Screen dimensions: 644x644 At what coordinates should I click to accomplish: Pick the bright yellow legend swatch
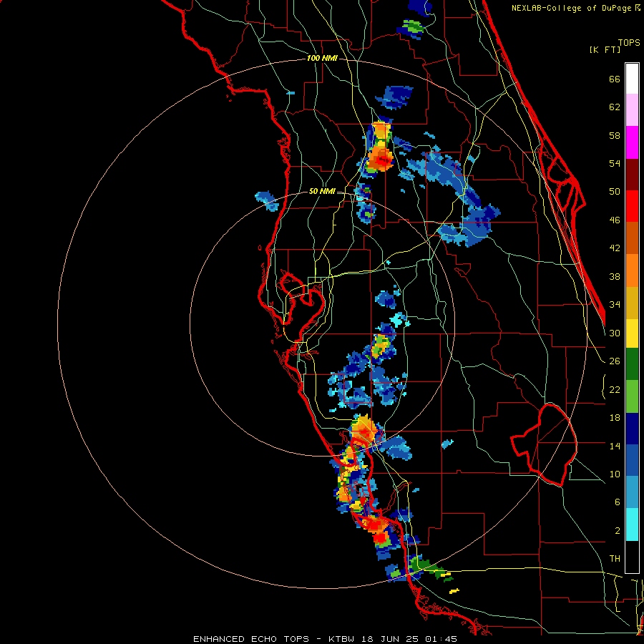(x=632, y=333)
